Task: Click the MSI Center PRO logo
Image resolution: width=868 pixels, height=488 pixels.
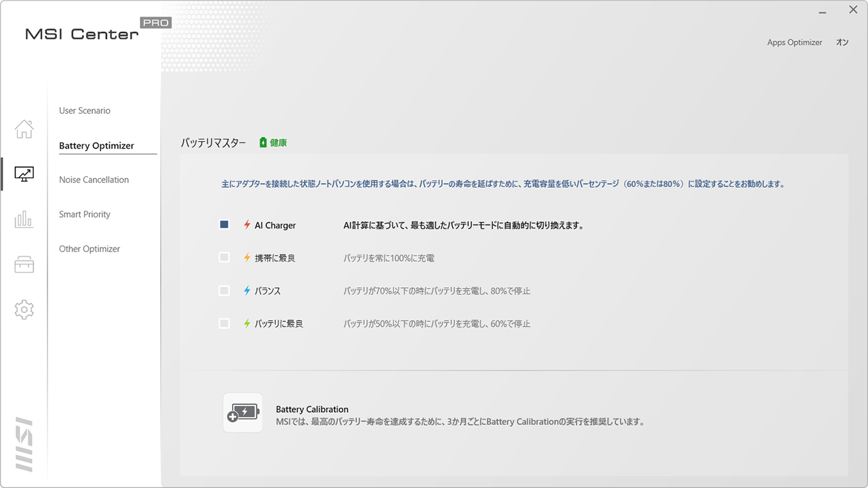Action: tap(98, 30)
